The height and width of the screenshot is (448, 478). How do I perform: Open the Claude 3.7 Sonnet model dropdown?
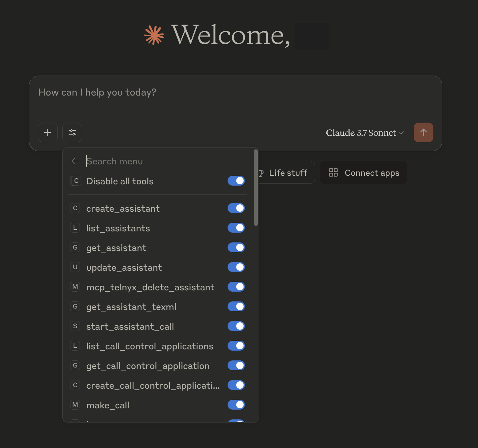(x=364, y=132)
